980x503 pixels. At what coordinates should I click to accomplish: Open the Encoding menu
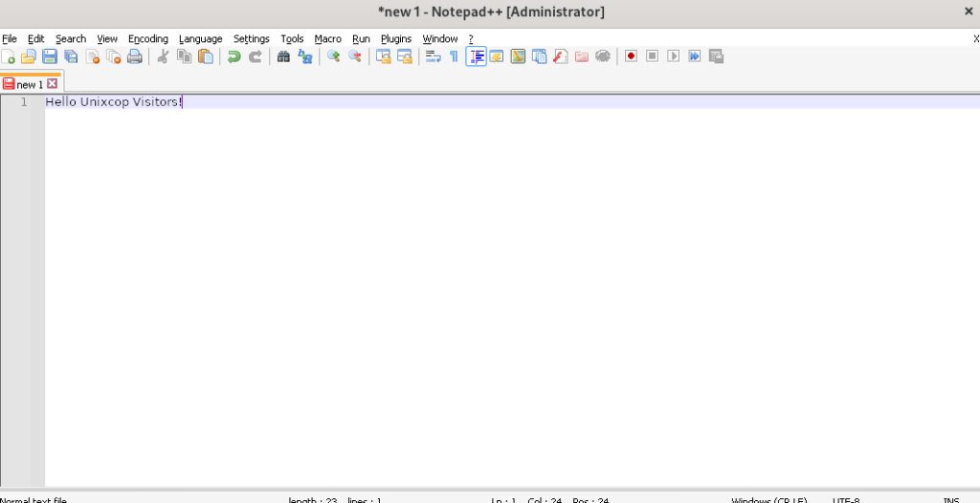148,39
